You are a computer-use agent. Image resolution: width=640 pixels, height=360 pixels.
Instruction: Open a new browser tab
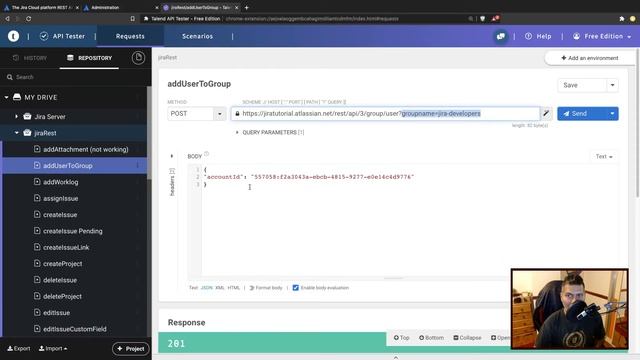pos(247,7)
